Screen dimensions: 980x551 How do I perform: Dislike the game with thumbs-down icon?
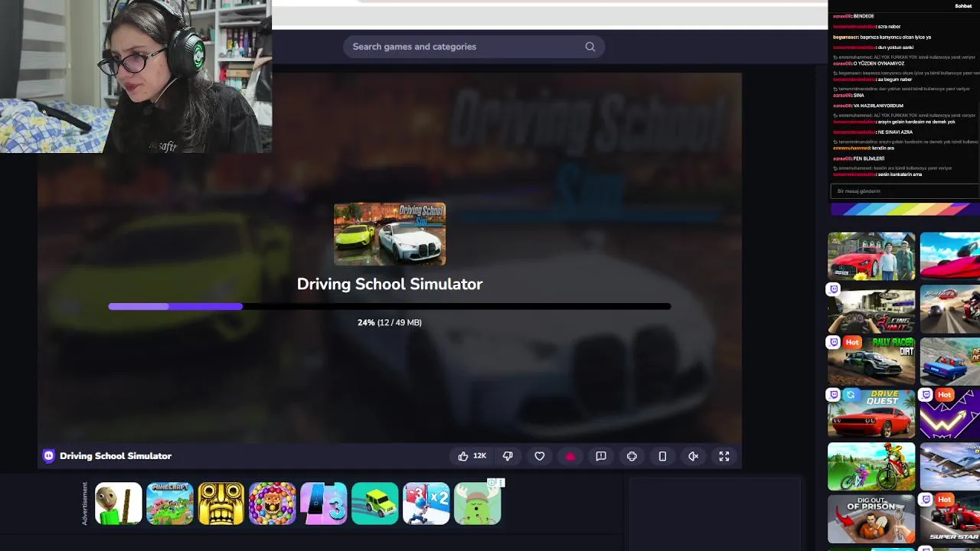[x=508, y=456]
